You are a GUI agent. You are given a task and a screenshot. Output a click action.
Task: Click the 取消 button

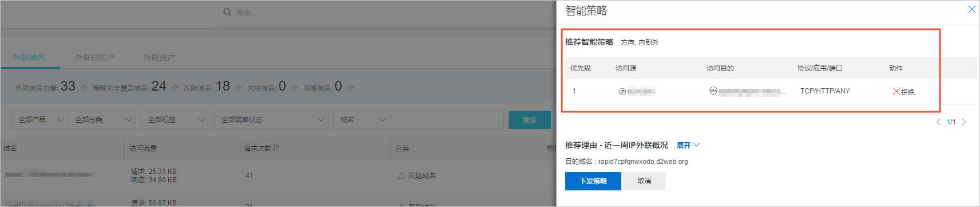[x=644, y=181]
